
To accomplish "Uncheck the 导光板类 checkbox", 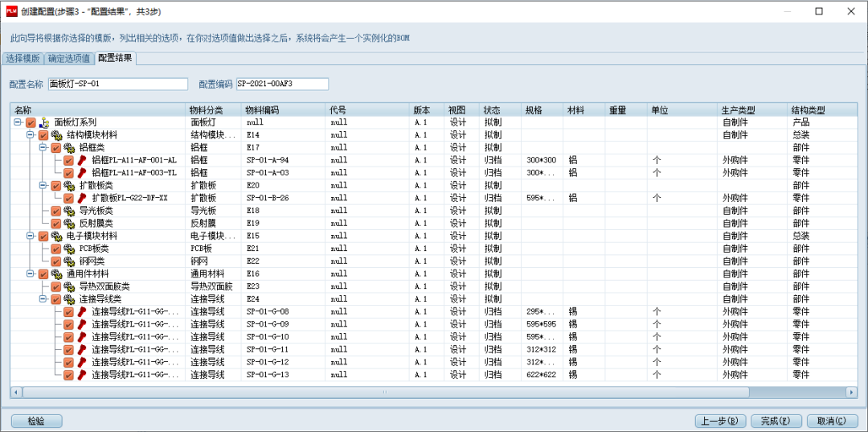I will pyautogui.click(x=56, y=211).
